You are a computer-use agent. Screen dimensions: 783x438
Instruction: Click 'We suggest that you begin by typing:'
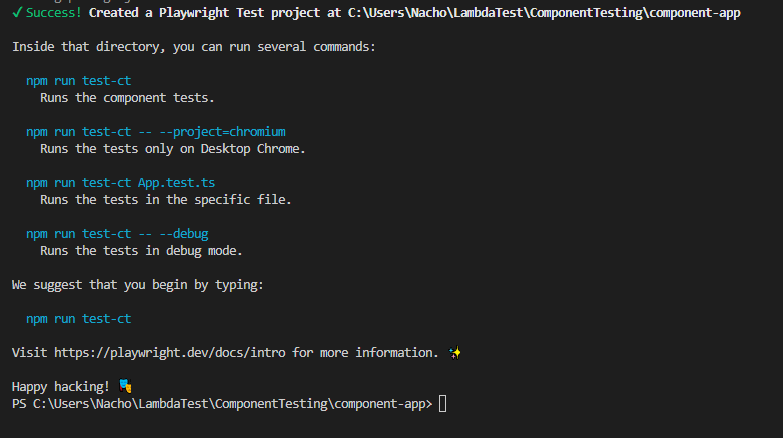tap(138, 285)
